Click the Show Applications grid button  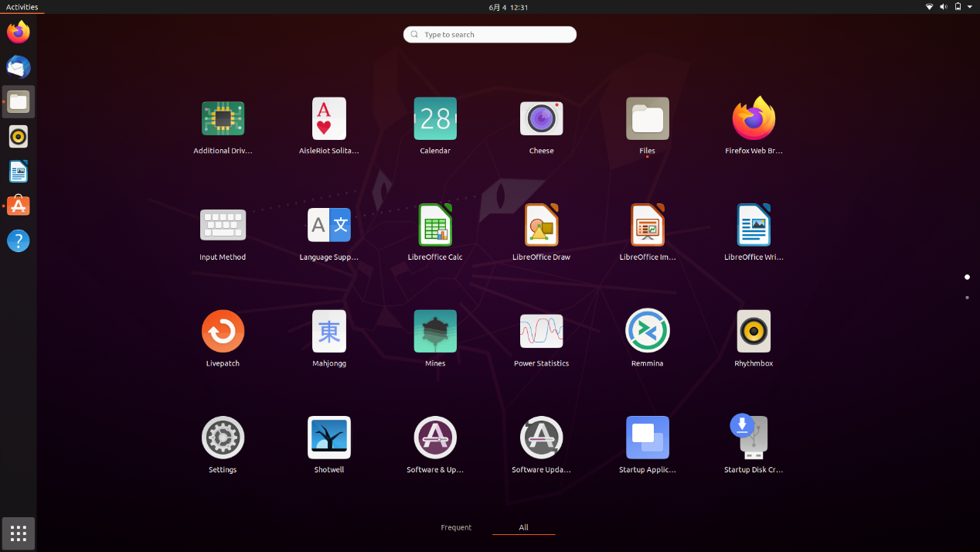click(x=19, y=533)
